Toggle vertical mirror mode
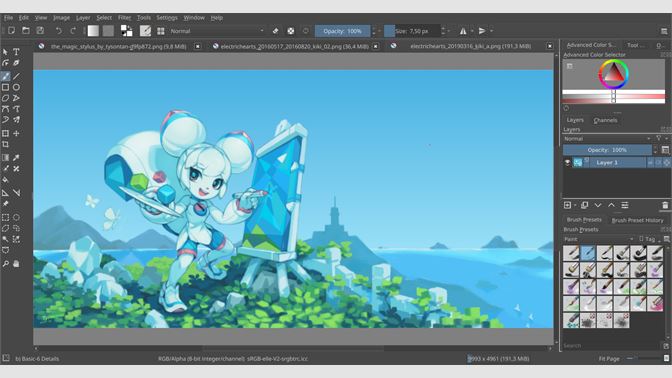672x378 pixels. [482, 31]
